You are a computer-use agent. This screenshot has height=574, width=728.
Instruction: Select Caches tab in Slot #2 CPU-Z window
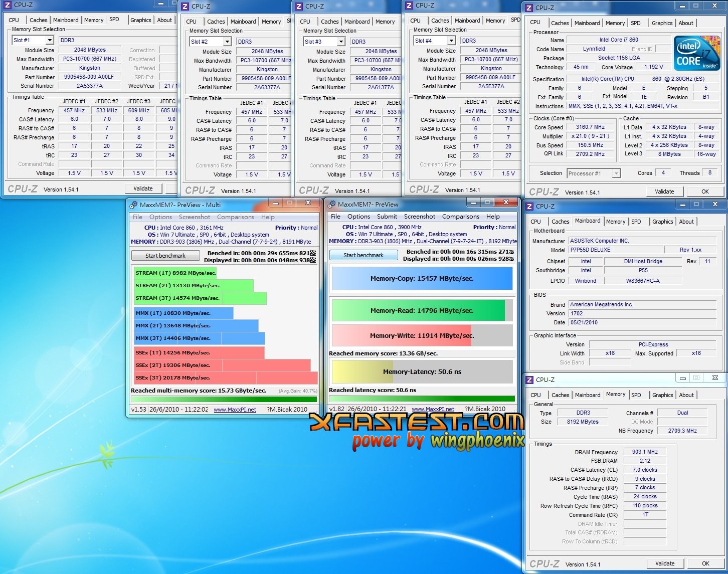(216, 22)
